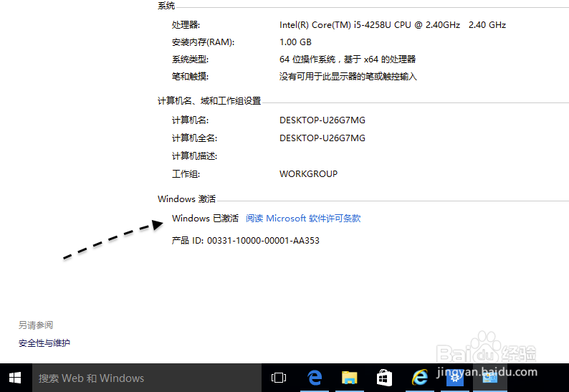Select the 64 位操作系统 system type value

pyautogui.click(x=348, y=59)
